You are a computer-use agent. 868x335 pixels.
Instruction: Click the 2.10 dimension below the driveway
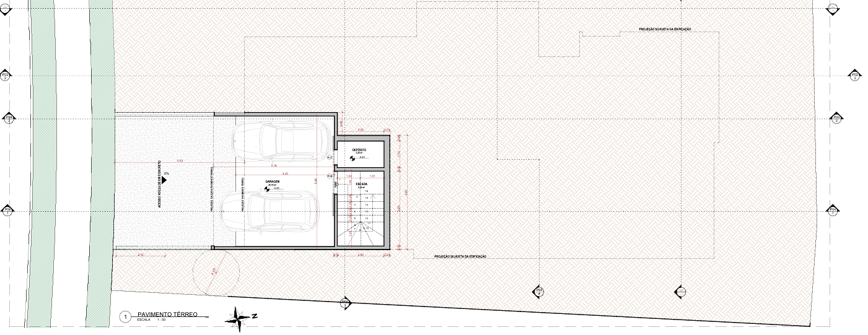click(140, 255)
